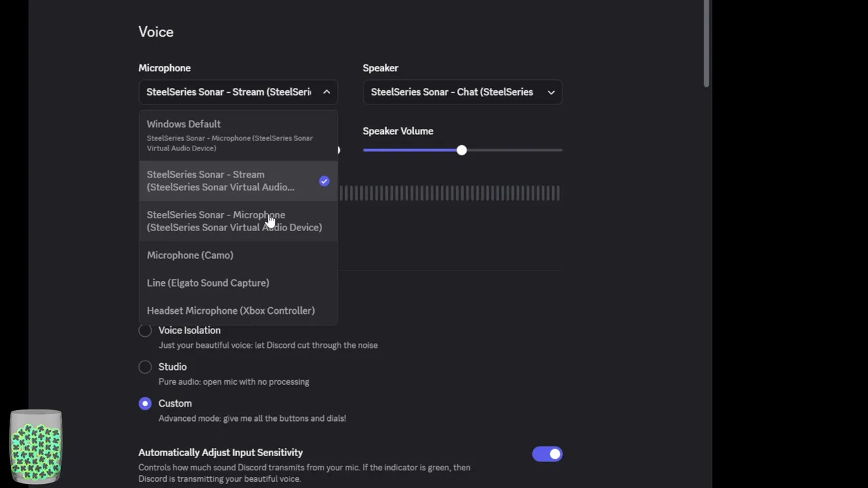
Task: Select the Studio radio button
Action: (x=145, y=367)
